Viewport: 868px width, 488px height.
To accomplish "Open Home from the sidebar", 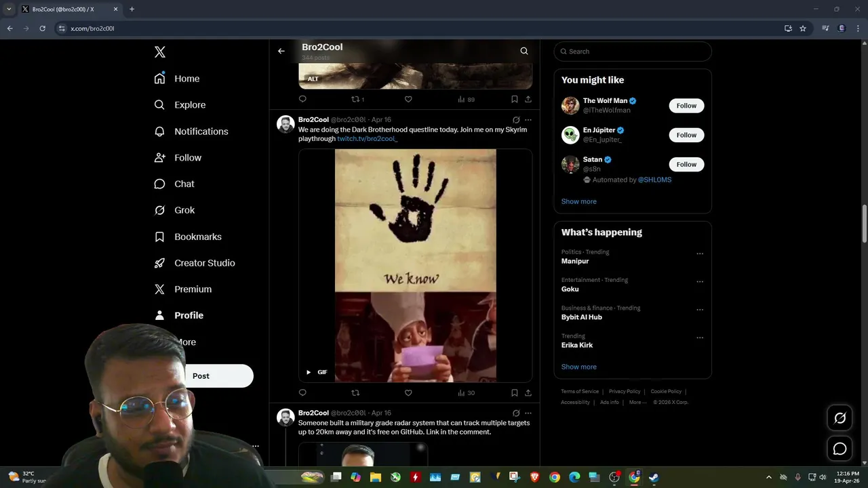I will pos(177,79).
